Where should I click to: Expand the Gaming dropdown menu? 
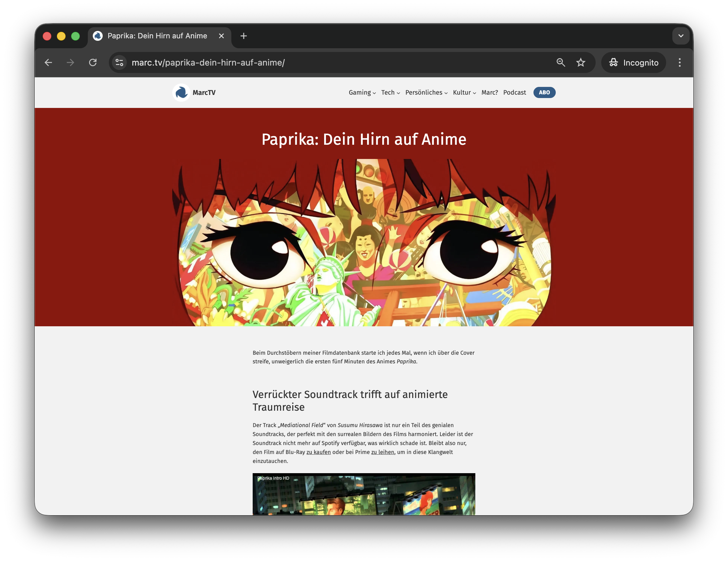[362, 93]
